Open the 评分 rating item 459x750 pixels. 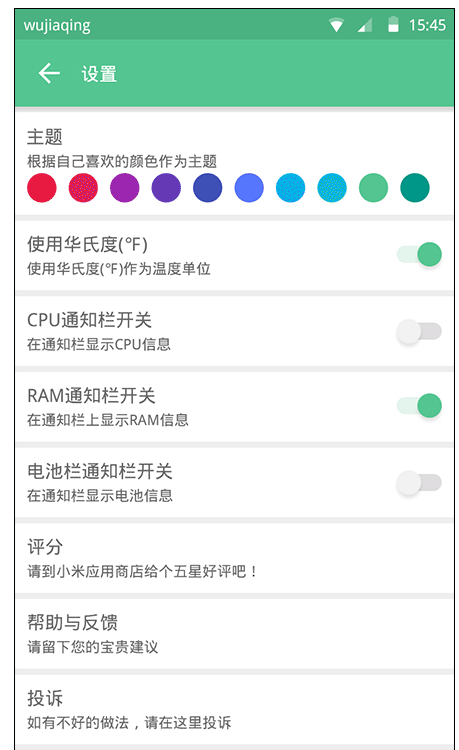[234, 558]
